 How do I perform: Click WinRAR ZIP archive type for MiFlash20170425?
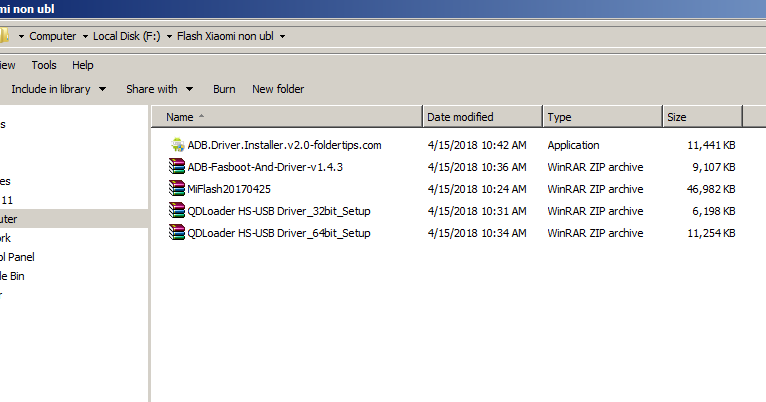coord(595,189)
